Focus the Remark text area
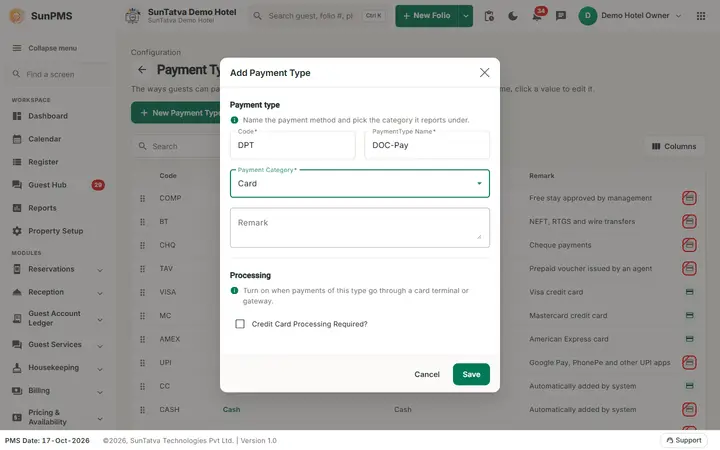This screenshot has height=450, width=720. [x=360, y=227]
